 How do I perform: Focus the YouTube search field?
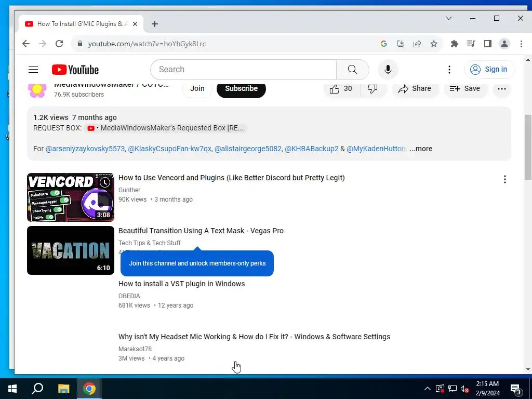click(243, 70)
